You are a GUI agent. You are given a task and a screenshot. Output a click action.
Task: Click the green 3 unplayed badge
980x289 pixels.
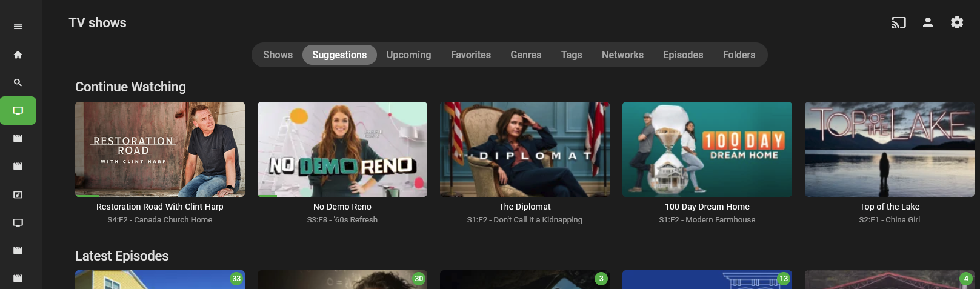click(x=601, y=279)
